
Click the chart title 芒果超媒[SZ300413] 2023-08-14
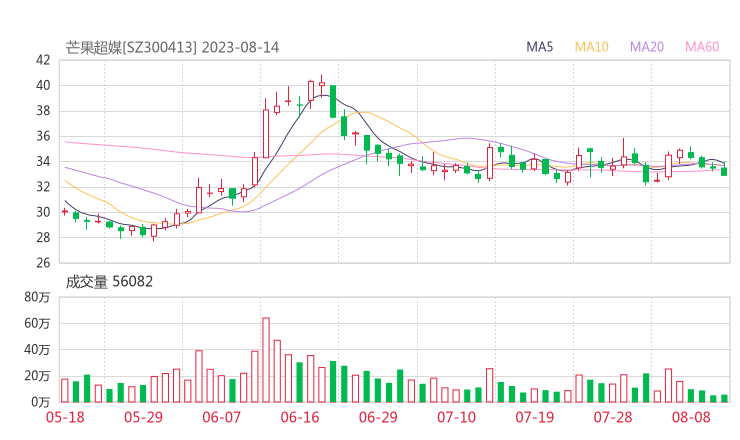coord(172,47)
